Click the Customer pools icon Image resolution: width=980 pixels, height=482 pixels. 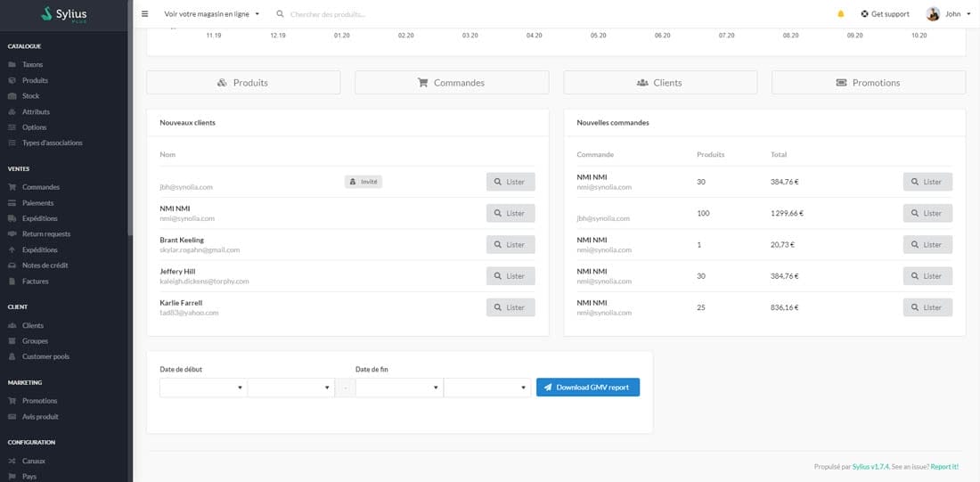pyautogui.click(x=12, y=357)
